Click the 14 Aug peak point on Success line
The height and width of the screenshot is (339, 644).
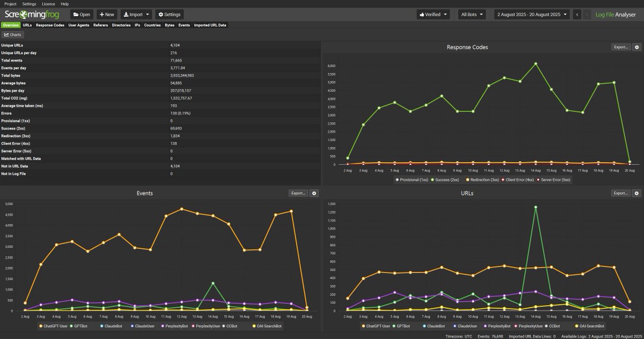535,64
